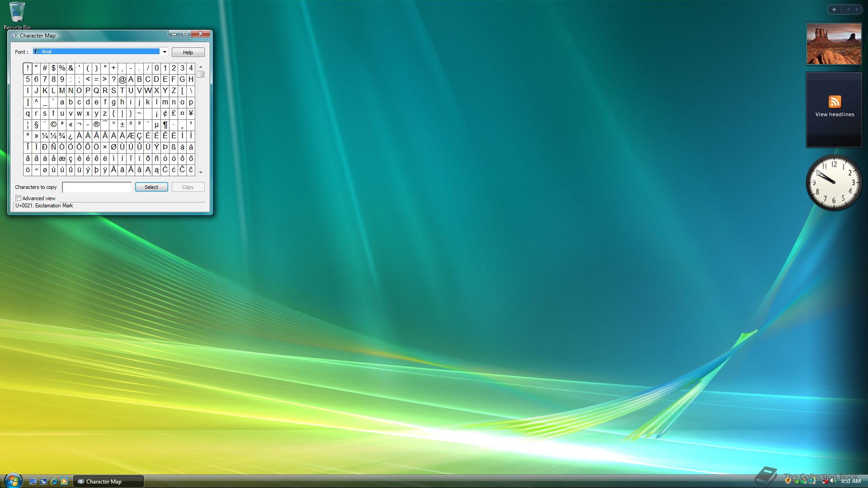
Task: Enable the Advanced view checkbox
Action: click(x=19, y=198)
